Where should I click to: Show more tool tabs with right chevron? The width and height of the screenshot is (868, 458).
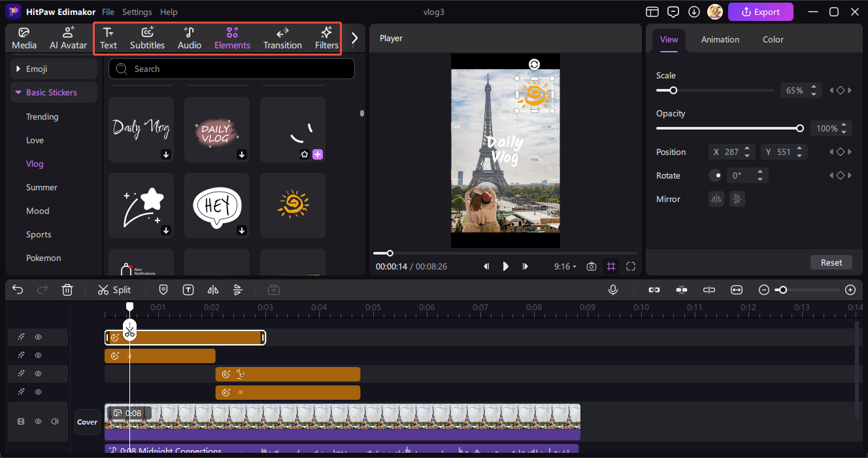pyautogui.click(x=355, y=38)
